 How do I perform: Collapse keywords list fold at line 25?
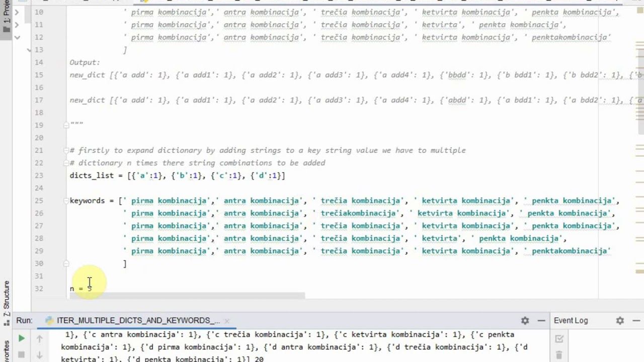click(66, 200)
